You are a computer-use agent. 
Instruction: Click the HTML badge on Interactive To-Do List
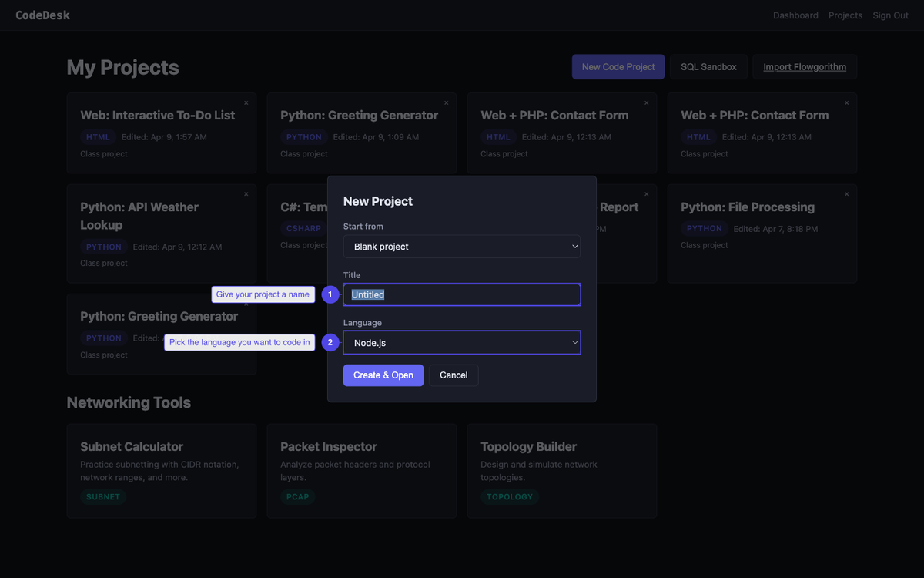click(98, 136)
